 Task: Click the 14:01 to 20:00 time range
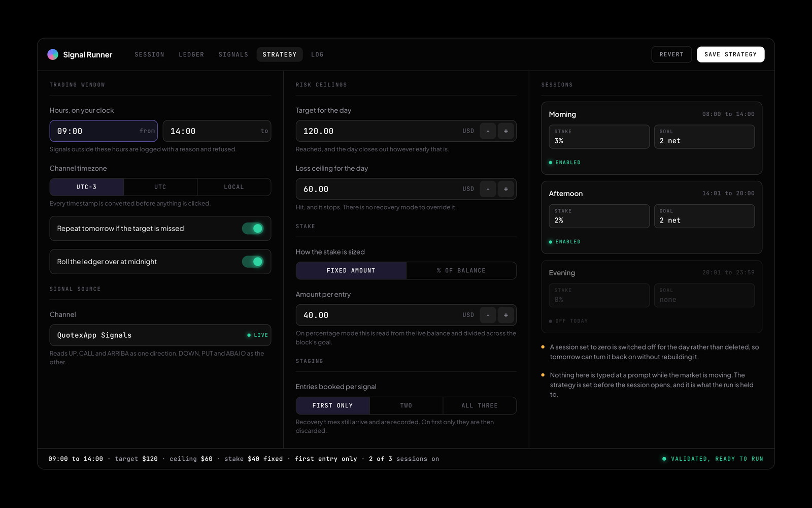728,194
